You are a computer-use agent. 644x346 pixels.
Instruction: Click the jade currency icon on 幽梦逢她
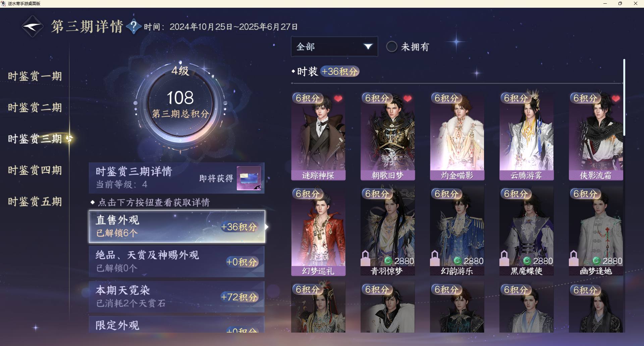596,261
